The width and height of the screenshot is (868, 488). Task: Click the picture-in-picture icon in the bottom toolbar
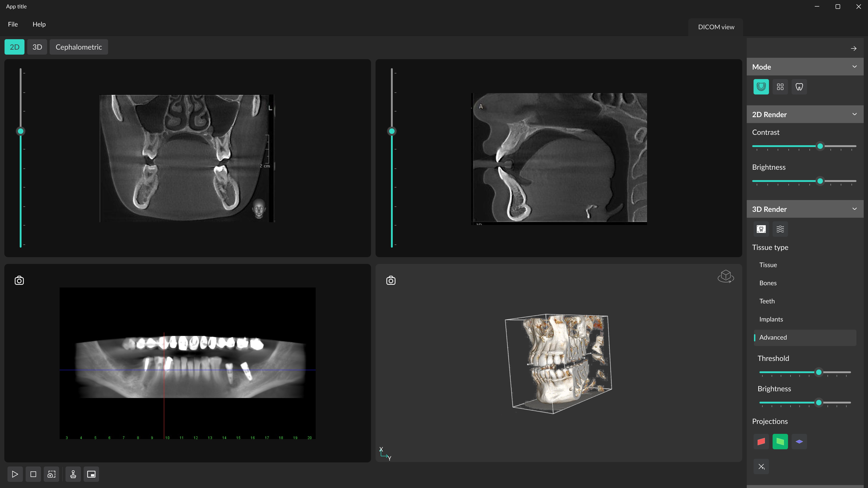(91, 474)
